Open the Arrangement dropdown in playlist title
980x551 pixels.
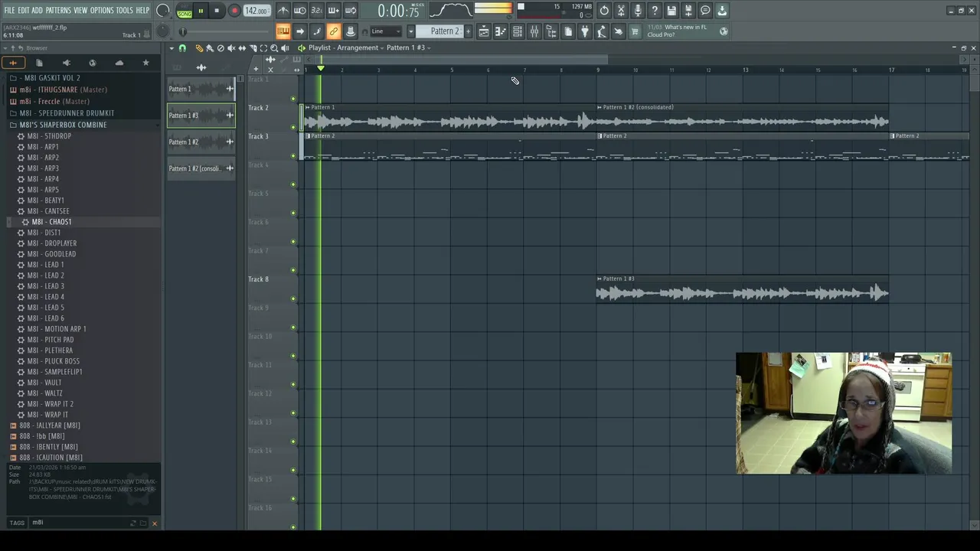tap(359, 47)
